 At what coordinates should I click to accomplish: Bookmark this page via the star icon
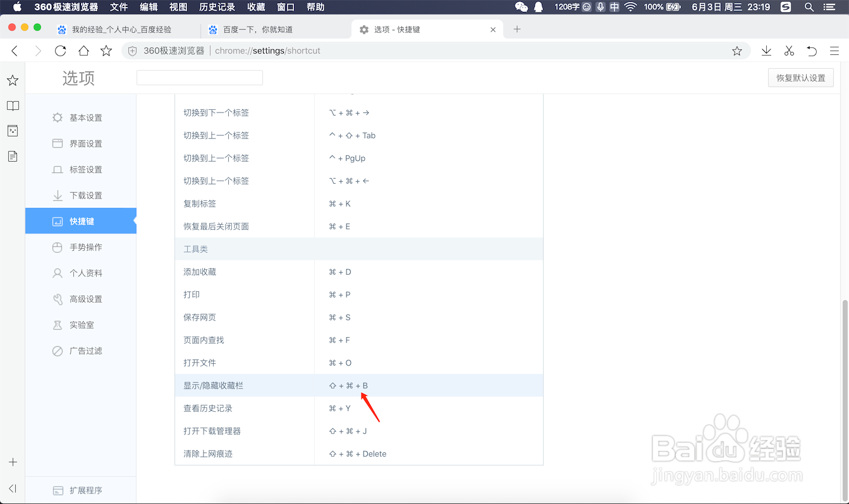coord(736,51)
